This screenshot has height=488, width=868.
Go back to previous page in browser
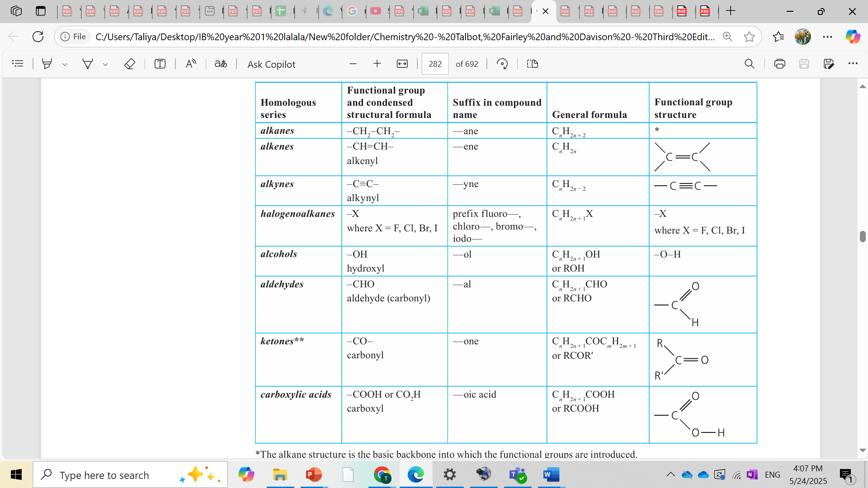(x=14, y=37)
